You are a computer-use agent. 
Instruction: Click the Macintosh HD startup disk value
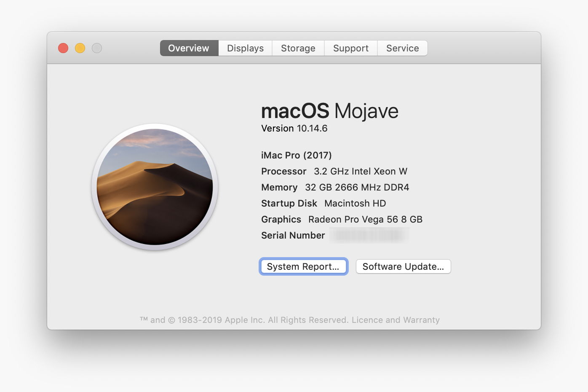(x=355, y=203)
